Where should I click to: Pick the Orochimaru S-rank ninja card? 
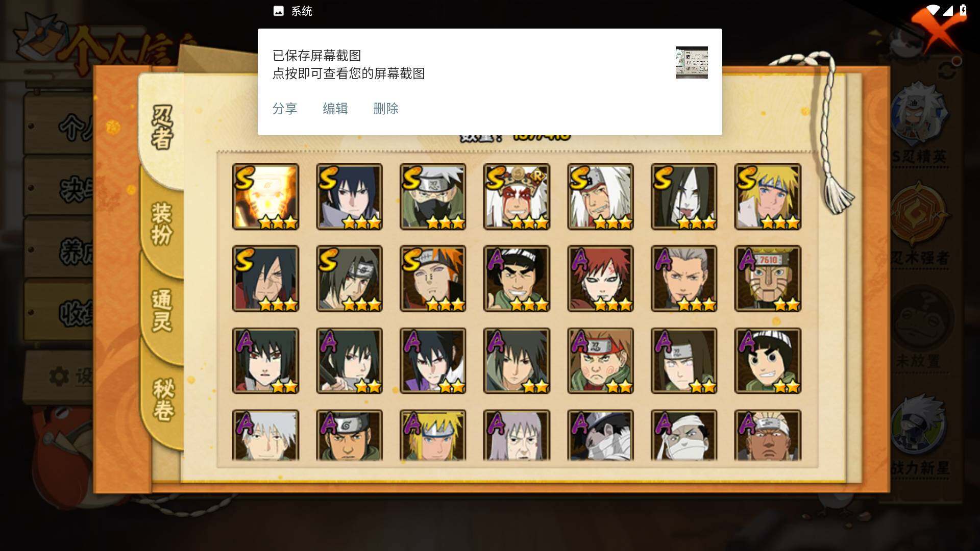(684, 196)
